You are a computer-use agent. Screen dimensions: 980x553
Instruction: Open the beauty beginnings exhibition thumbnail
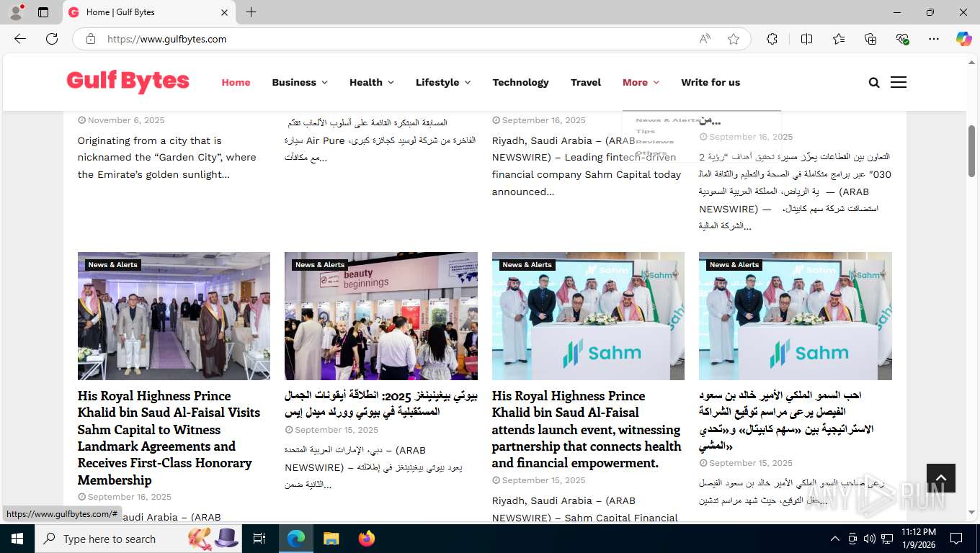point(381,316)
